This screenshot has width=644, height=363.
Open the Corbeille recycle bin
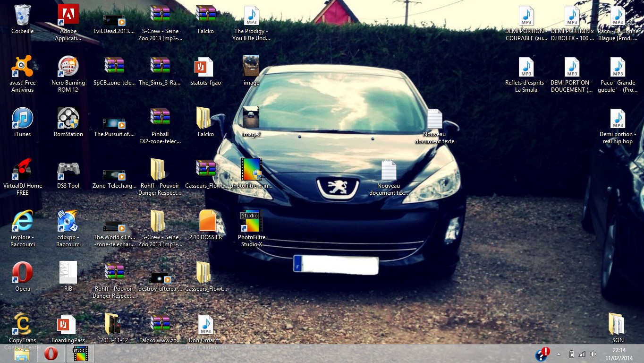coord(22,16)
